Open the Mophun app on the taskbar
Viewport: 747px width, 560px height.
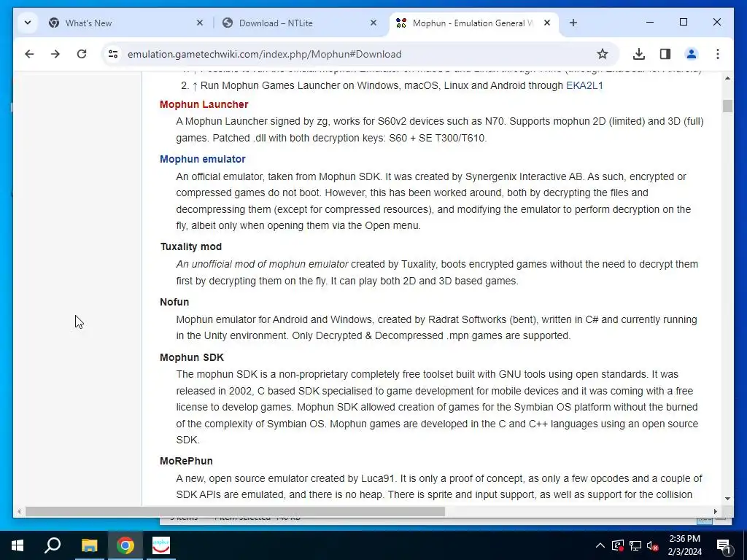[x=161, y=545]
